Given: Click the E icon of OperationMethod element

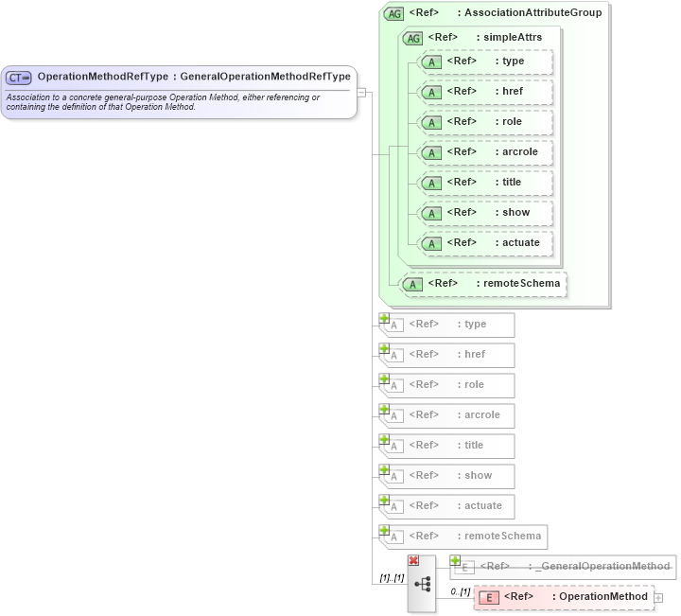Looking at the screenshot, I should [x=489, y=598].
